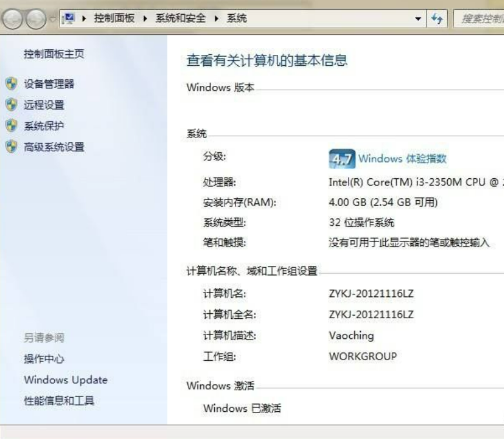Click the 搜索控制面板 search box

click(x=481, y=19)
